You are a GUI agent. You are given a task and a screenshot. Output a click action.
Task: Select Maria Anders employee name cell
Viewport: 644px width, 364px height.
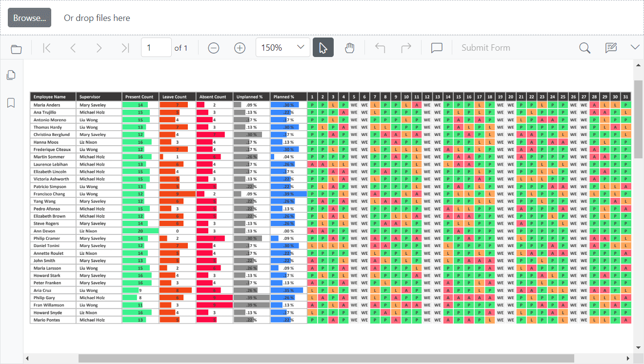53,105
